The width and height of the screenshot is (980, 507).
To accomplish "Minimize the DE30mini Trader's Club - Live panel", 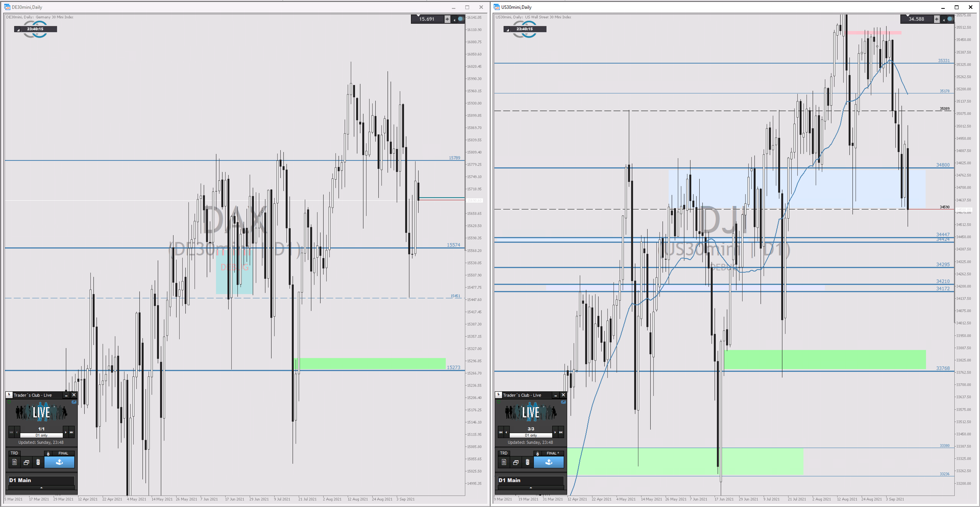I will click(x=66, y=395).
